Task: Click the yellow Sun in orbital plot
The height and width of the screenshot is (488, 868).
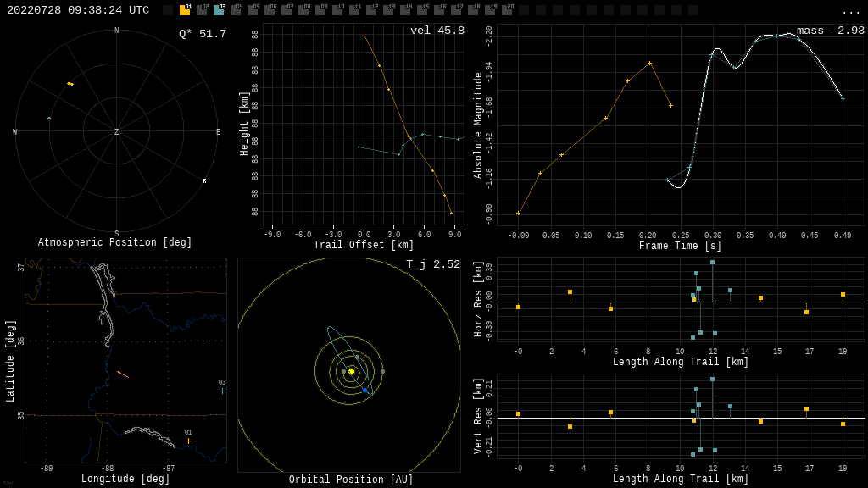Action: click(x=351, y=371)
